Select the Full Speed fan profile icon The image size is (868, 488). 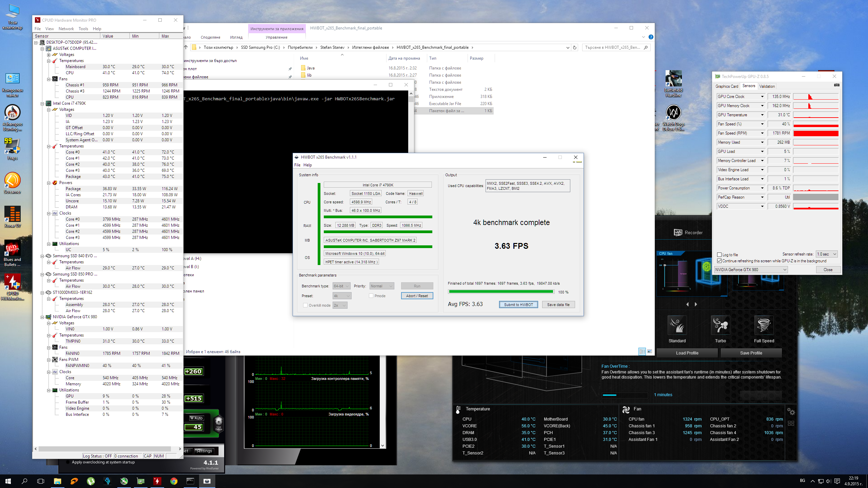click(x=764, y=325)
